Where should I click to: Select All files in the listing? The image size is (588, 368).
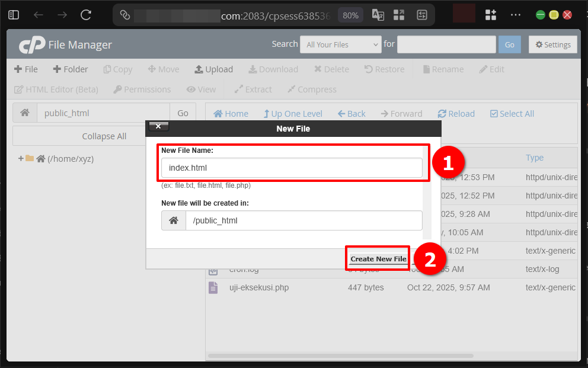click(512, 113)
